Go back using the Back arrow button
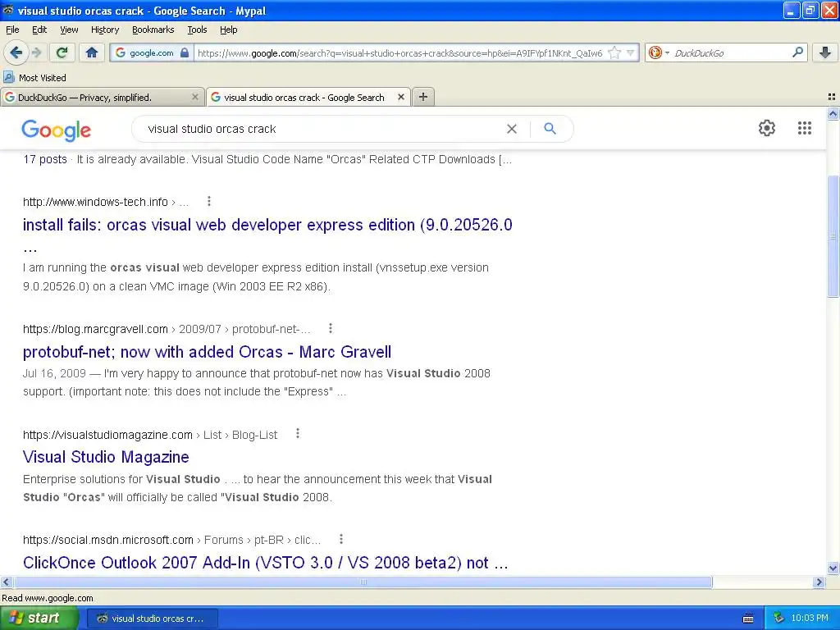This screenshot has height=630, width=840. [16, 52]
